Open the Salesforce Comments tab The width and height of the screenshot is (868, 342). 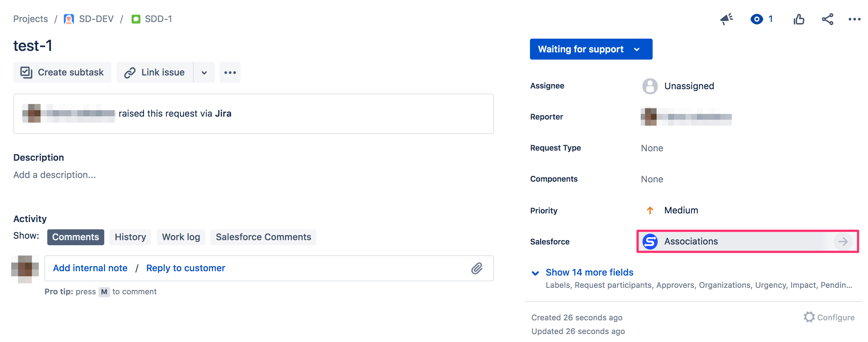[263, 237]
